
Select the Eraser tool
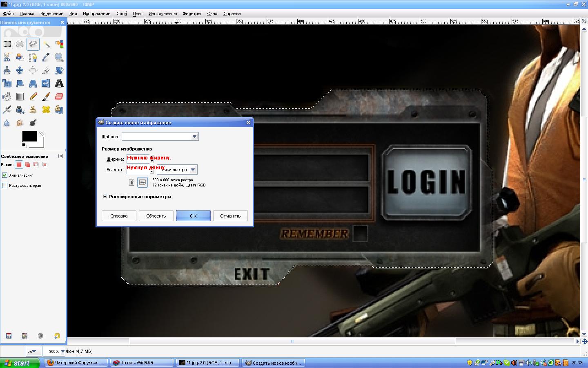59,96
